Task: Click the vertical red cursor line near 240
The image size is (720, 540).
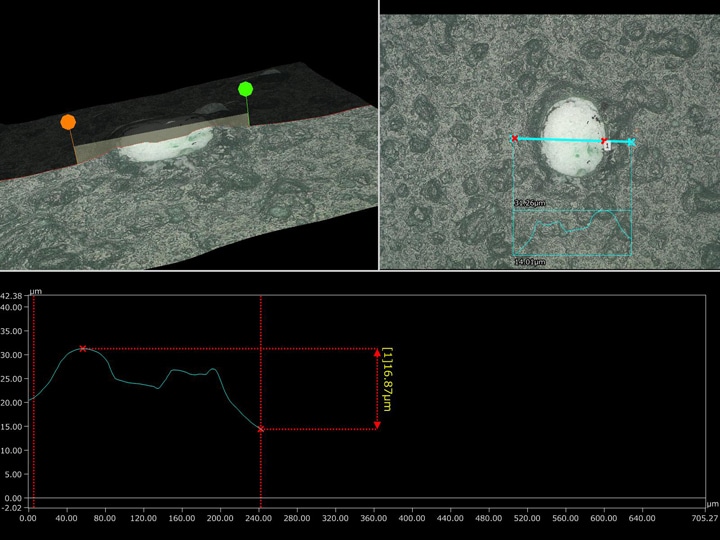Action: coord(261,470)
